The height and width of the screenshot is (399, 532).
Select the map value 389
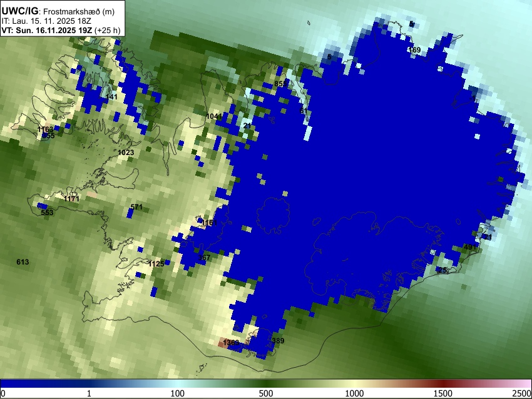click(x=279, y=341)
